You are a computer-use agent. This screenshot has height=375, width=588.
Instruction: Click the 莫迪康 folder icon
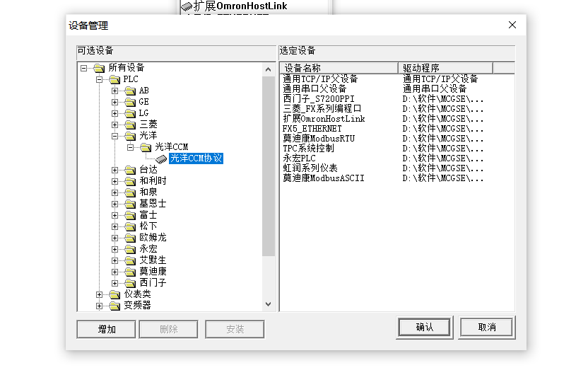click(129, 272)
